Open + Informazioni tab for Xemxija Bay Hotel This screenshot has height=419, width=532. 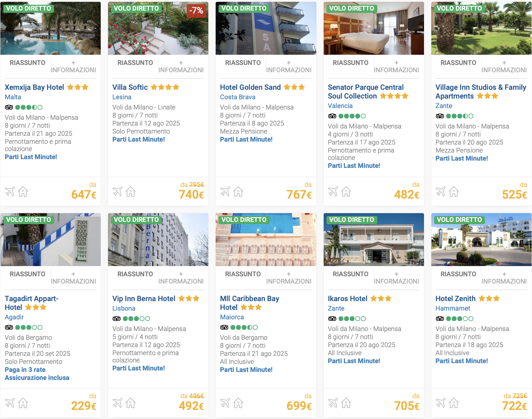[73, 66]
